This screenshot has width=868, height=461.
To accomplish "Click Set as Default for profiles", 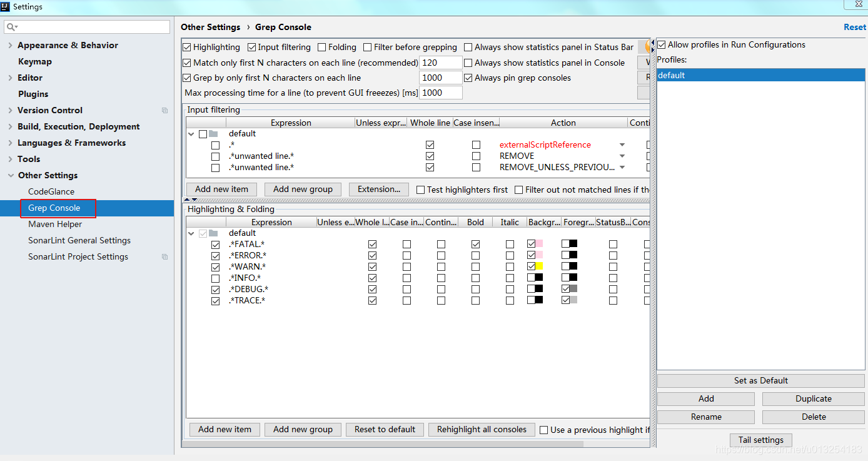I will click(761, 380).
